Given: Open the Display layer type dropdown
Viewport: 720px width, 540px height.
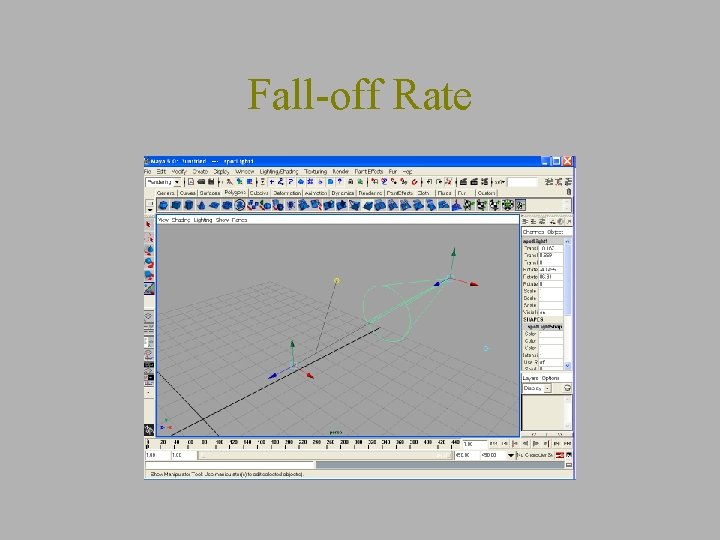Looking at the screenshot, I should click(x=547, y=388).
